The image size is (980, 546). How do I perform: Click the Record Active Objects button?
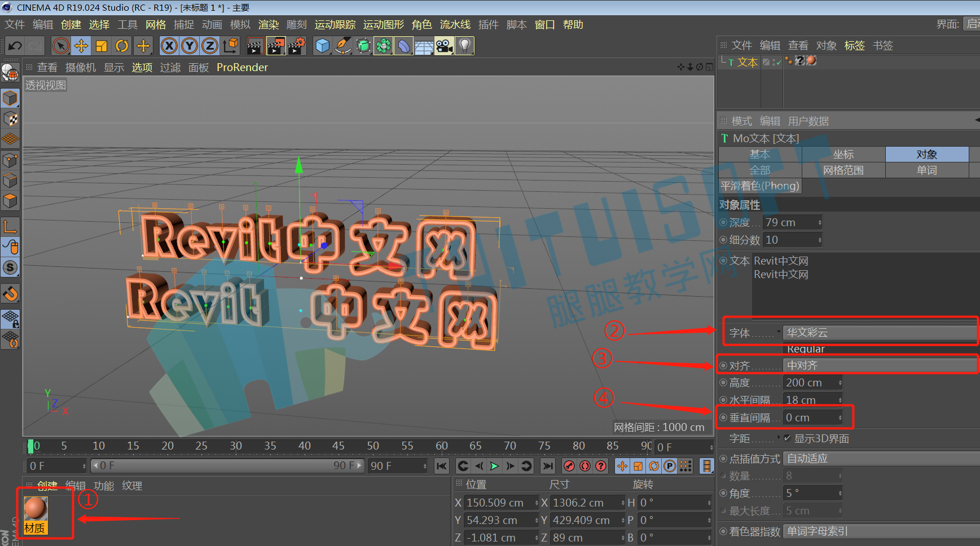pos(569,466)
